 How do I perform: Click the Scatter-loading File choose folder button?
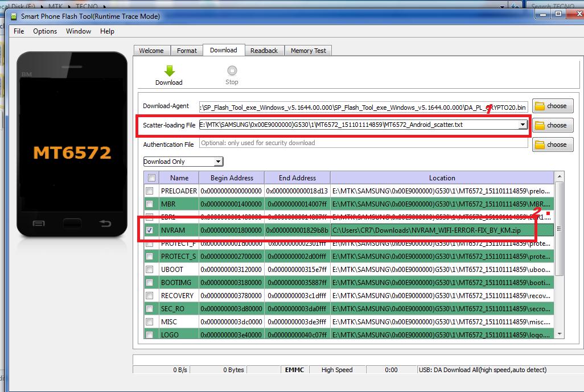(552, 126)
